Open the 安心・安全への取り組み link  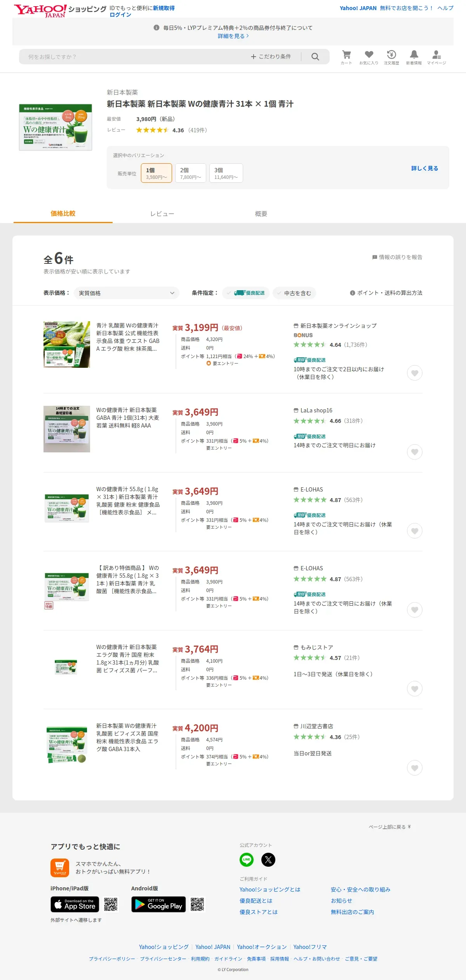(360, 890)
